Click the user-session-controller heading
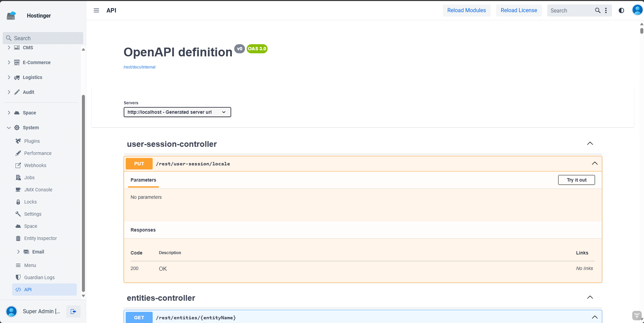Viewport: 644px width, 323px height. (172, 144)
